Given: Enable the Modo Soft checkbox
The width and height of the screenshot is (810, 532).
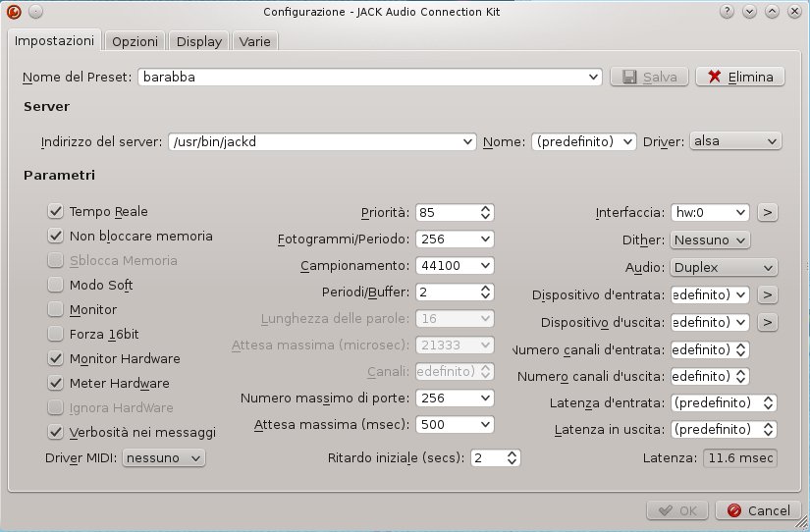Looking at the screenshot, I should [56, 285].
